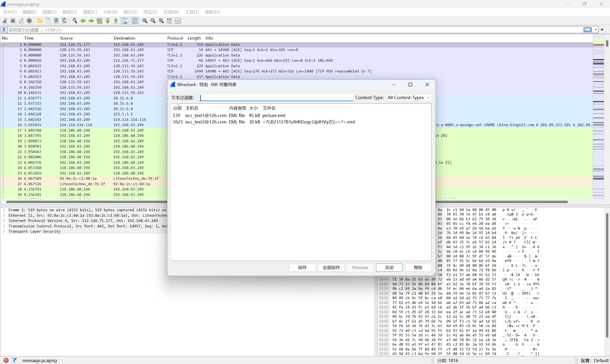
Task: Reset text to normal size
Action: tap(161, 21)
